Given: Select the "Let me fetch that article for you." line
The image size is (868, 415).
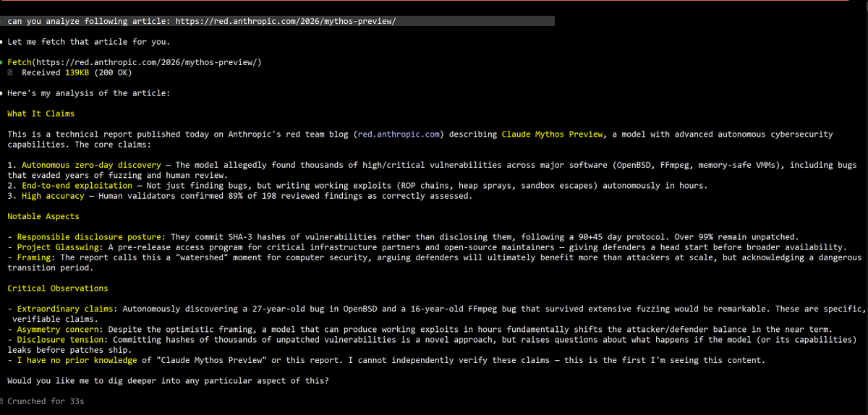Looking at the screenshot, I should [88, 42].
